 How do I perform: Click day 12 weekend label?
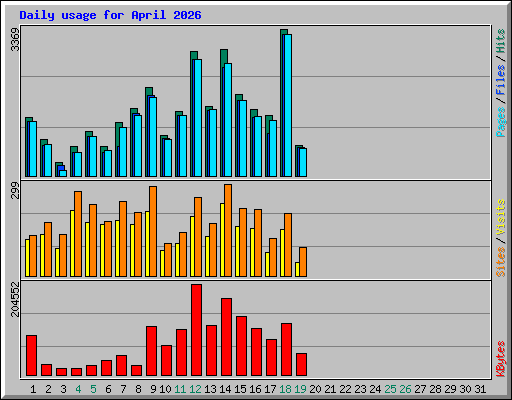tap(195, 389)
